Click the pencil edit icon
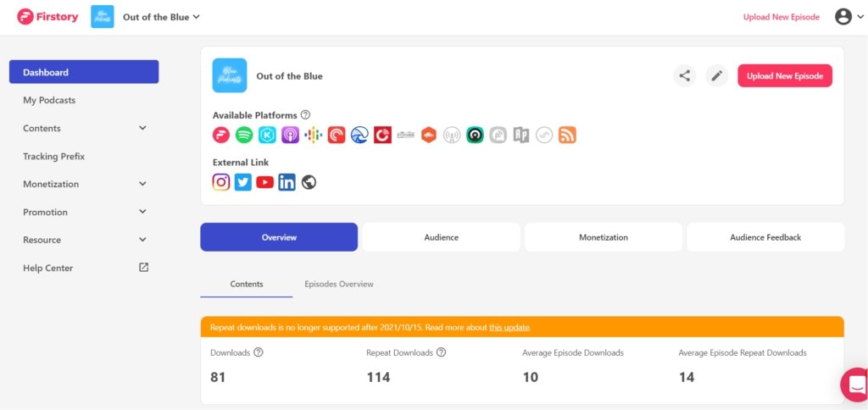Screen dimensions: 868x410 tap(717, 75)
